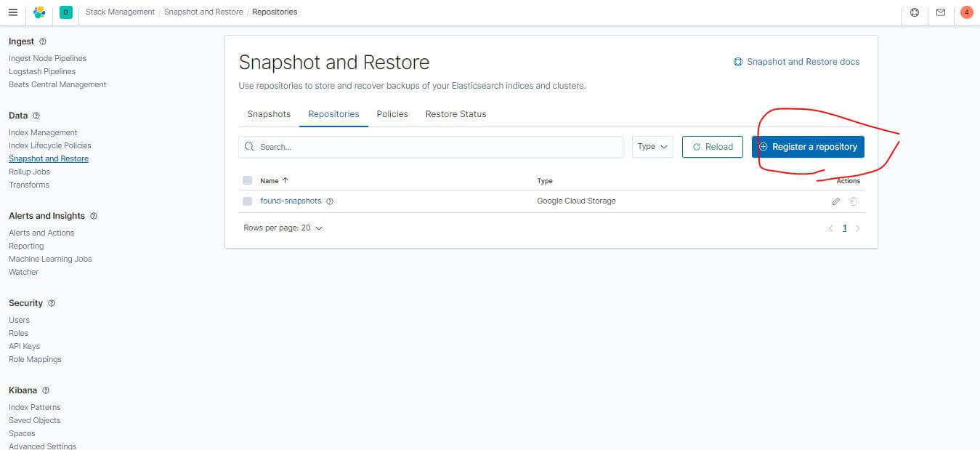Open the help icon in the top bar
This screenshot has height=450, width=980.
[915, 12]
